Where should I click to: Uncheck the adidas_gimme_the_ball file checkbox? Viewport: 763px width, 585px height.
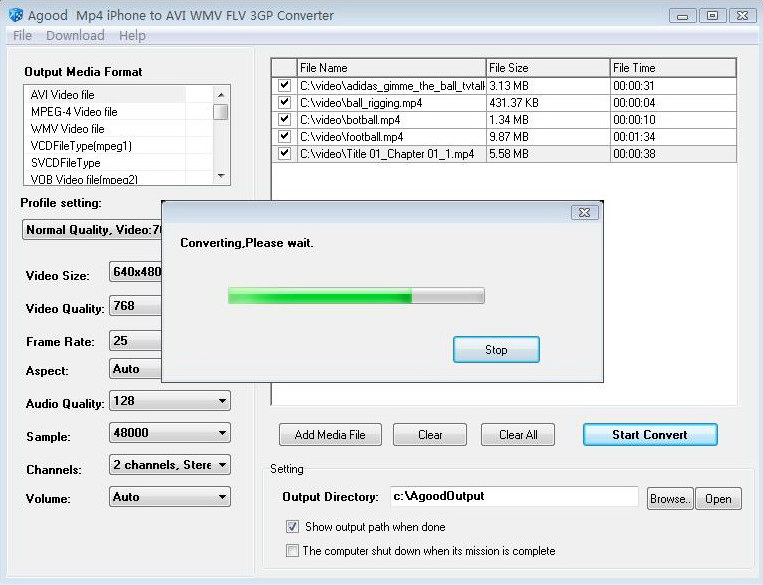click(284, 85)
